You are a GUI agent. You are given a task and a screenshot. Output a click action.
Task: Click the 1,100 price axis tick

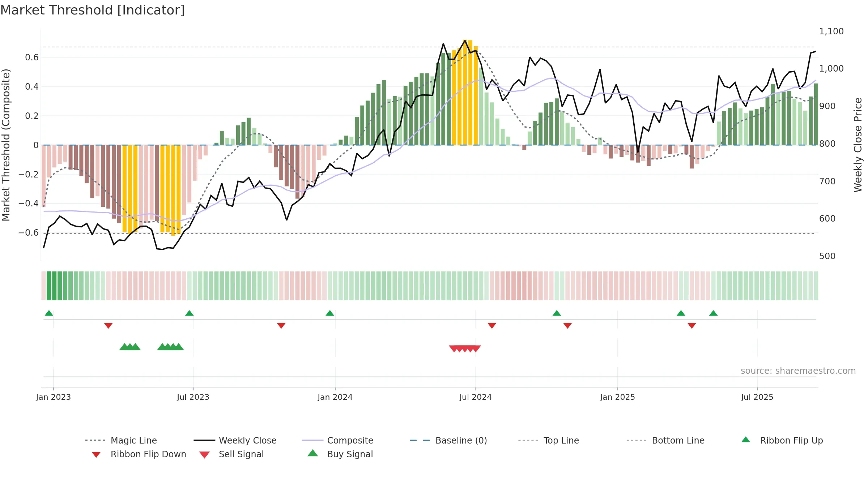831,31
